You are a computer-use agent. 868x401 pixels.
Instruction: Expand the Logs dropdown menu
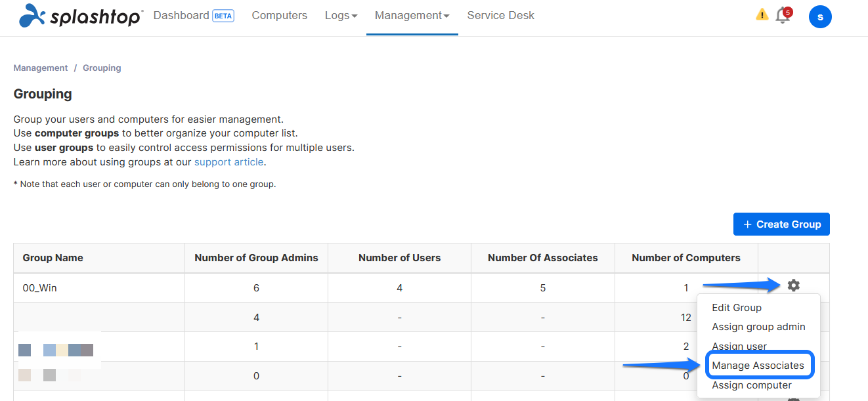(341, 15)
